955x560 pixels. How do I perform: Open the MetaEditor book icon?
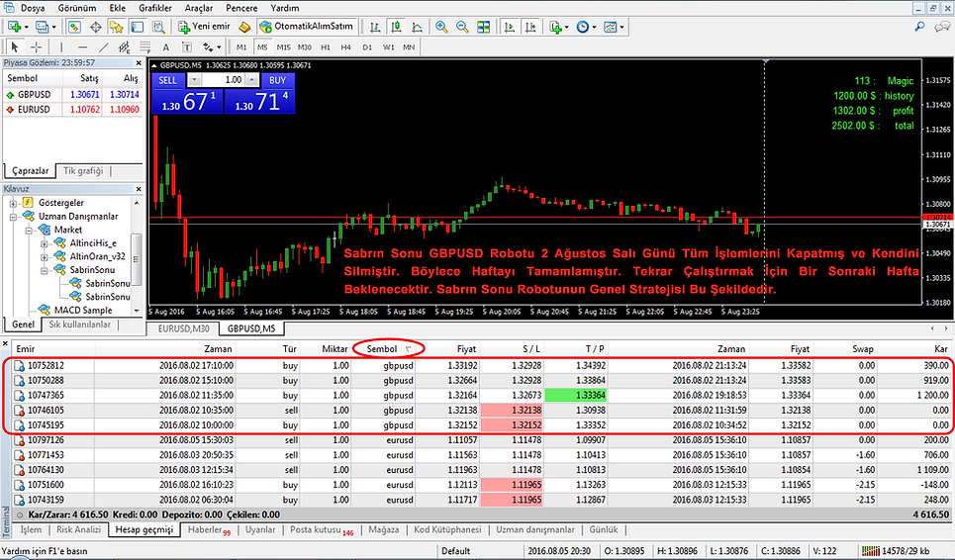[244, 27]
